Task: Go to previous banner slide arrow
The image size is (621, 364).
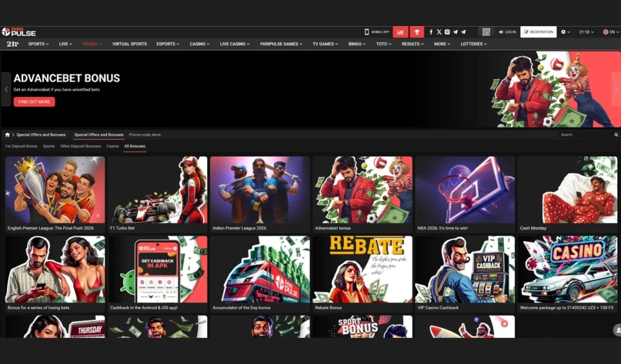Action: point(6,90)
